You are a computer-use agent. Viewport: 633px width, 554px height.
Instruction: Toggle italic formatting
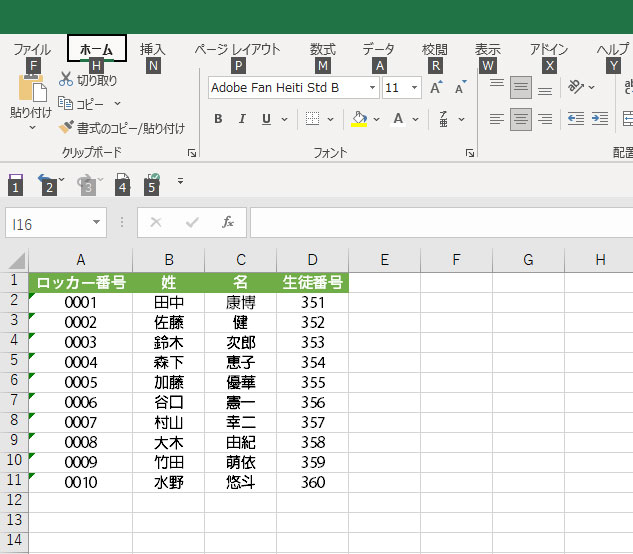point(242,119)
